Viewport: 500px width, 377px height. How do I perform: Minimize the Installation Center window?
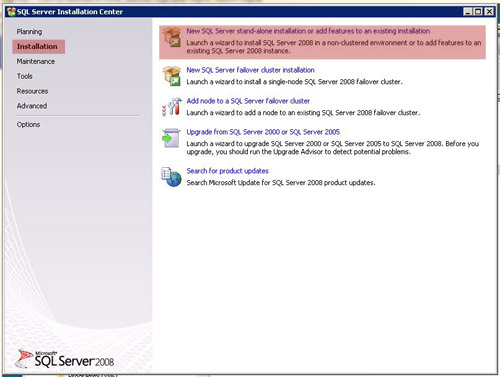click(x=468, y=12)
